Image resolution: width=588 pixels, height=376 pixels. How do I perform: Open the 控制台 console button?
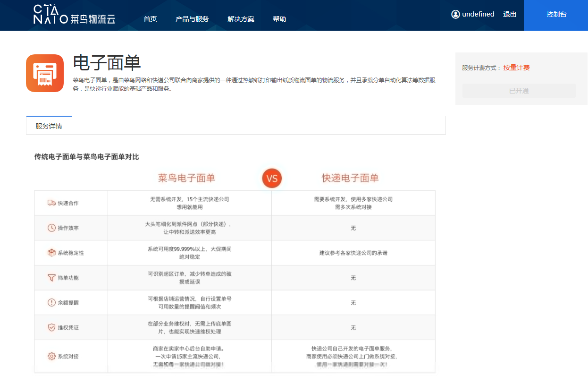[556, 15]
